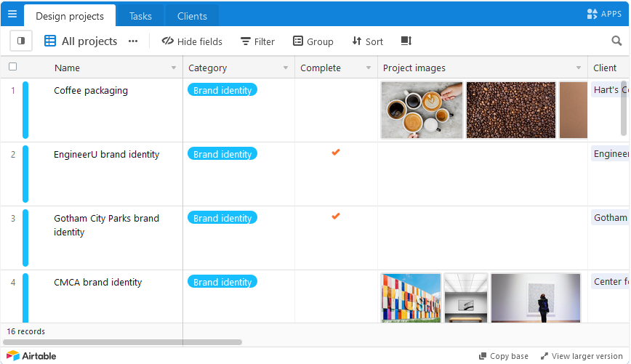Toggle the views sidebar icon
631x364 pixels.
[21, 41]
